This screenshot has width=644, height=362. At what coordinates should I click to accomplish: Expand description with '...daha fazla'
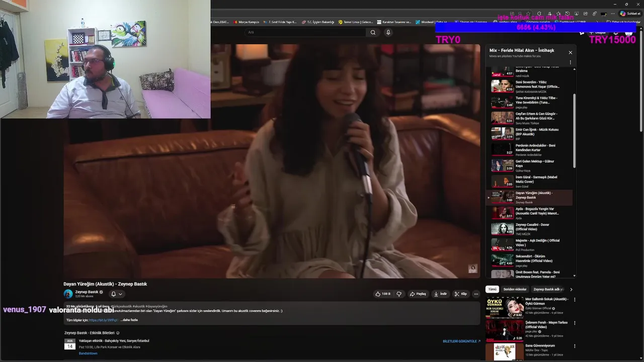[129, 320]
